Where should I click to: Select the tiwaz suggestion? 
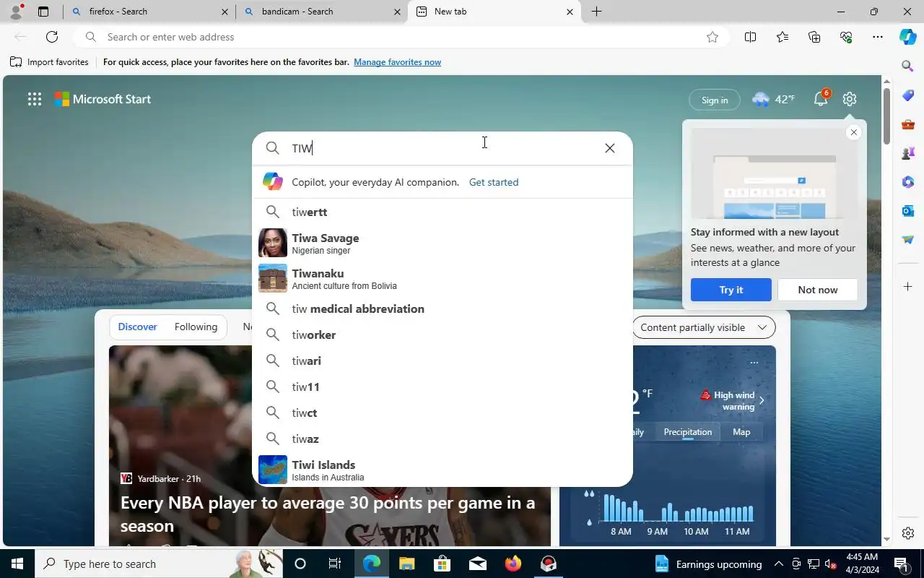tap(443, 439)
